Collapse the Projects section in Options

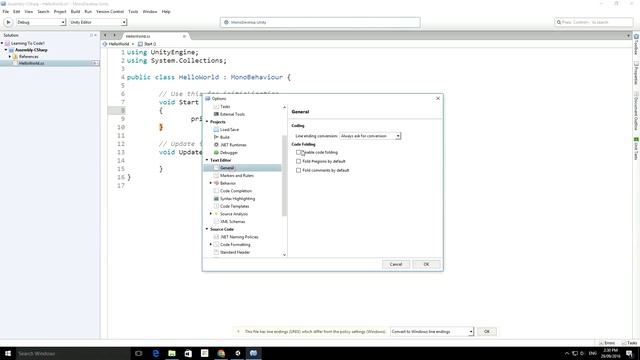207,122
